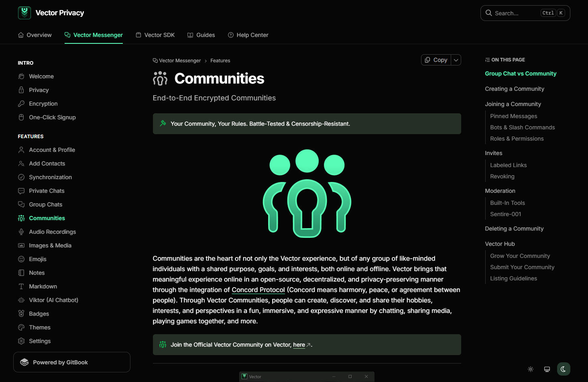Click the Private Chats bubble icon

tap(21, 191)
